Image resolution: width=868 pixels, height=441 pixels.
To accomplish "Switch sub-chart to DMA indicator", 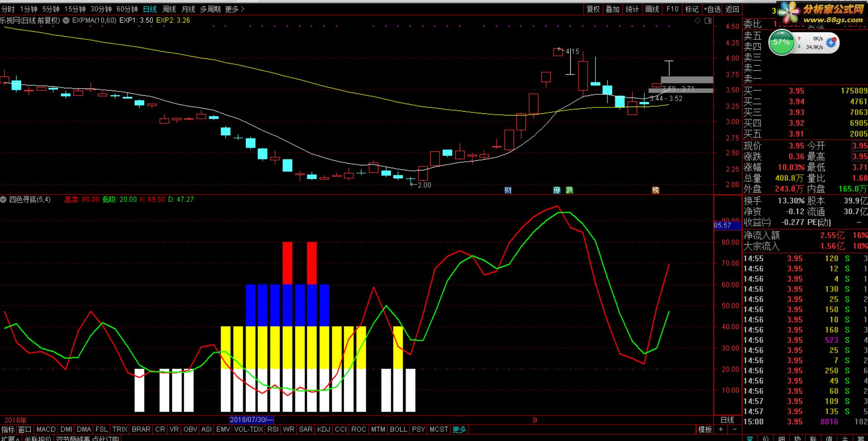I will point(84,429).
